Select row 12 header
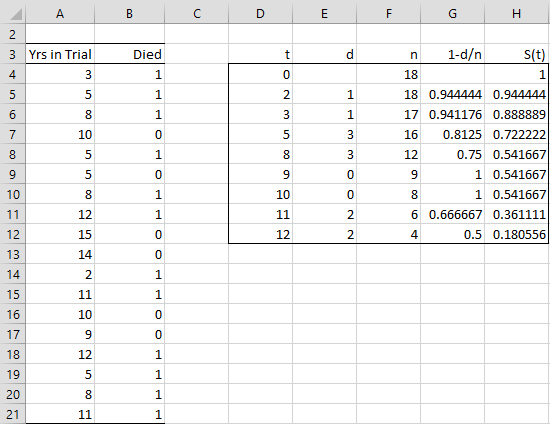The image size is (550, 424). pos(13,234)
